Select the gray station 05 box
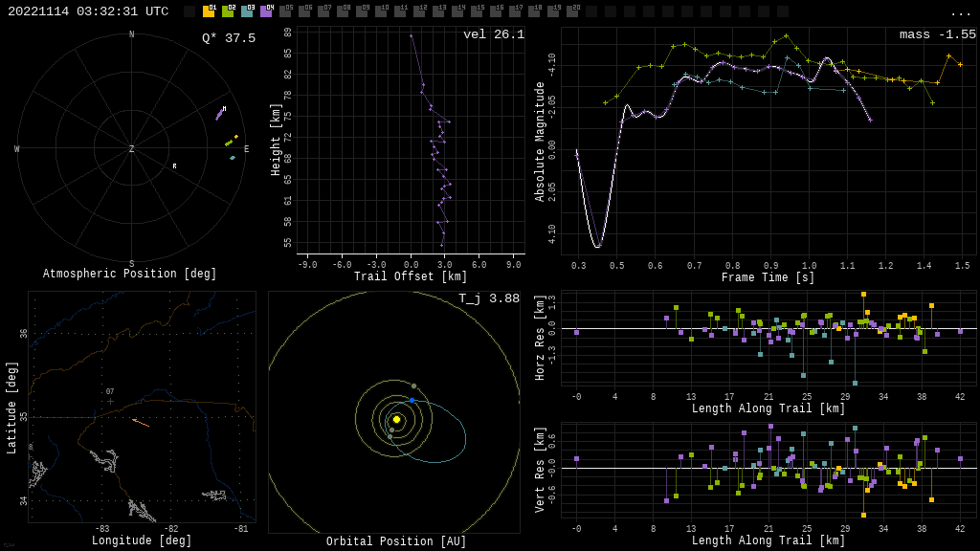Screen dimensions: 980x551 [x=285, y=11]
